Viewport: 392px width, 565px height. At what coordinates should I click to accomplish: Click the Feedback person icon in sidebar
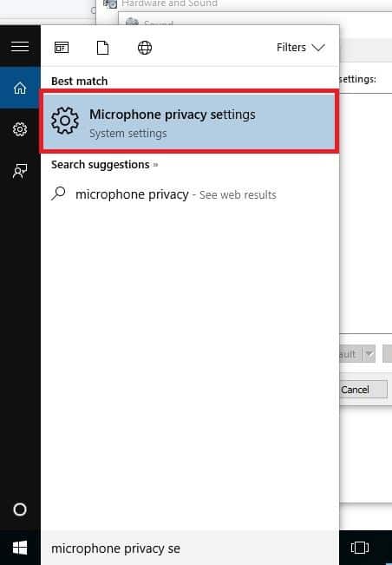click(x=20, y=171)
